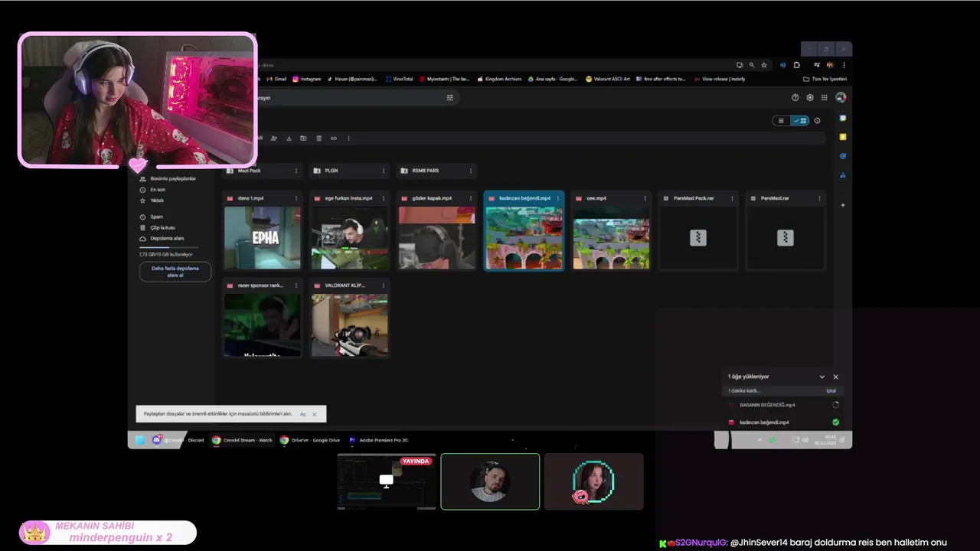The image size is (980, 551).
Task: Select the ParsMazi.rar archive file
Action: click(x=786, y=230)
